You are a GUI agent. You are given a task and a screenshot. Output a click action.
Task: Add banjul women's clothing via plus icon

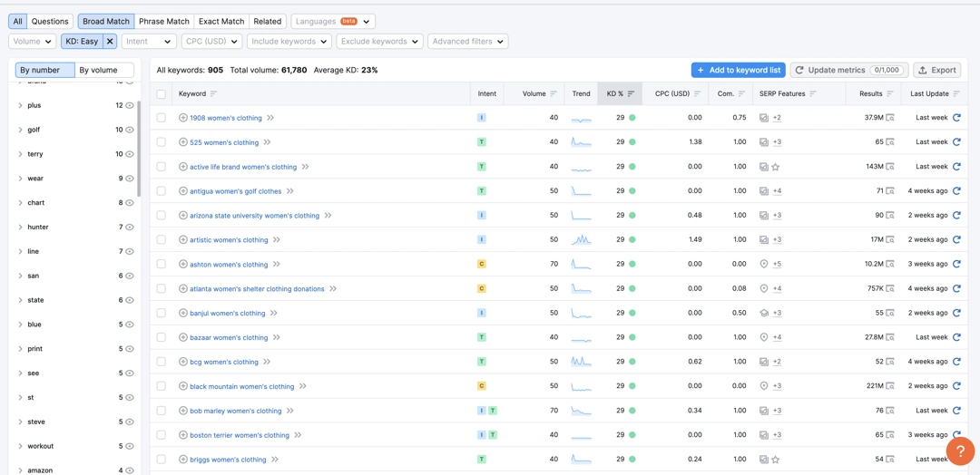click(x=183, y=313)
